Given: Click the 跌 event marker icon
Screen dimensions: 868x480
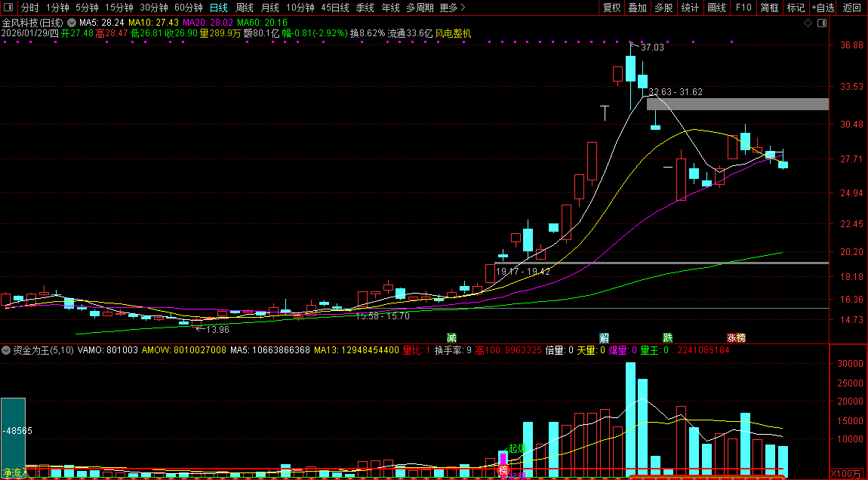Looking at the screenshot, I should click(x=667, y=337).
